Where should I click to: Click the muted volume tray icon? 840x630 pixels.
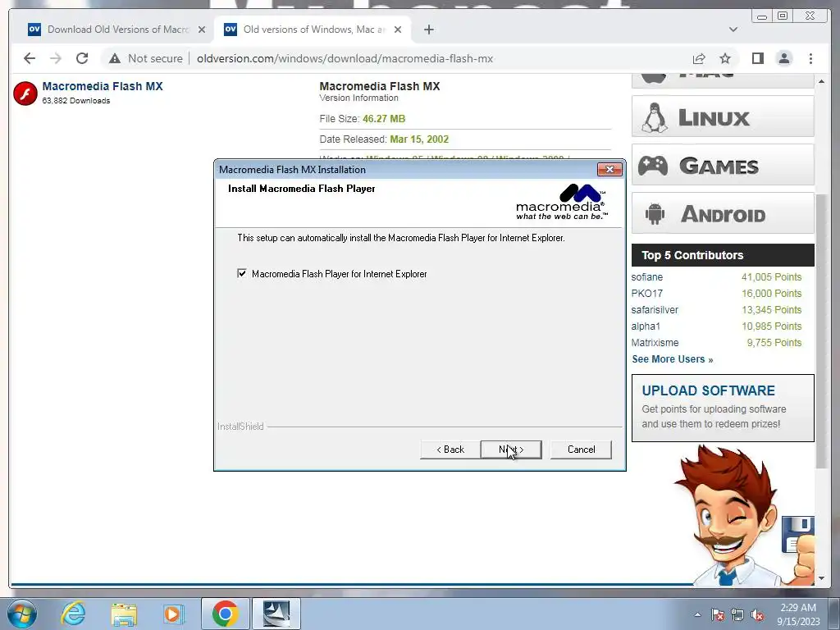point(757,615)
